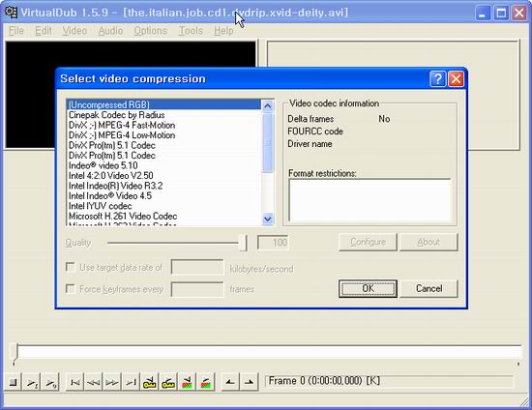Toggle Force keyframes every checkbox
The height and width of the screenshot is (410, 532).
tap(71, 288)
